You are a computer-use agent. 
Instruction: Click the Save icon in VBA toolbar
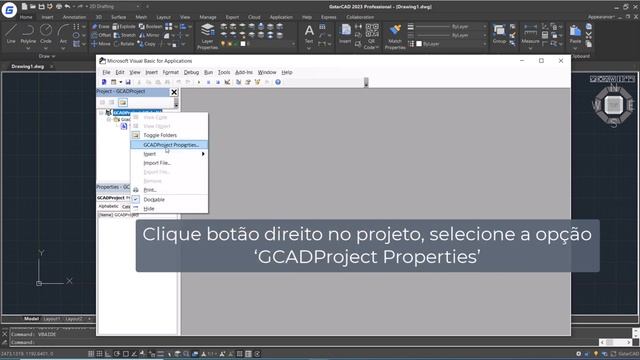point(128,82)
